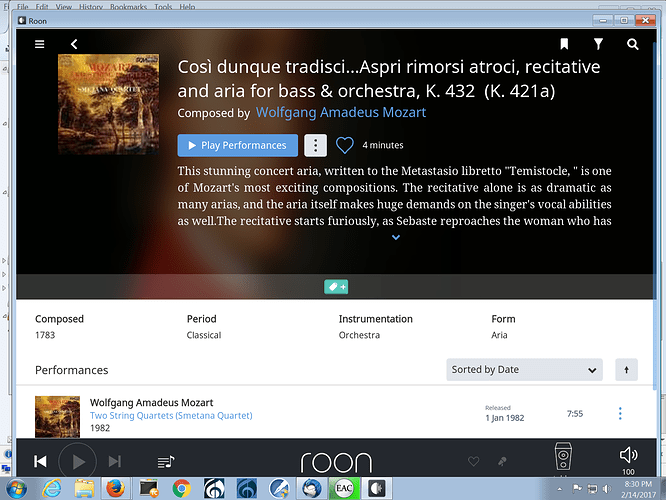Open the EAC taskbar icon
Screen dimensions: 666x500
pos(344,489)
